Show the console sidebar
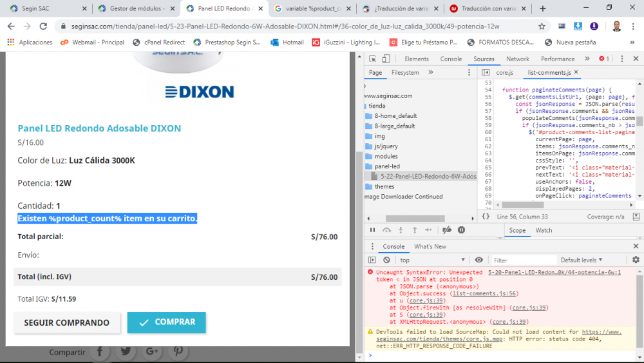This screenshot has width=644, height=363. pyautogui.click(x=372, y=260)
